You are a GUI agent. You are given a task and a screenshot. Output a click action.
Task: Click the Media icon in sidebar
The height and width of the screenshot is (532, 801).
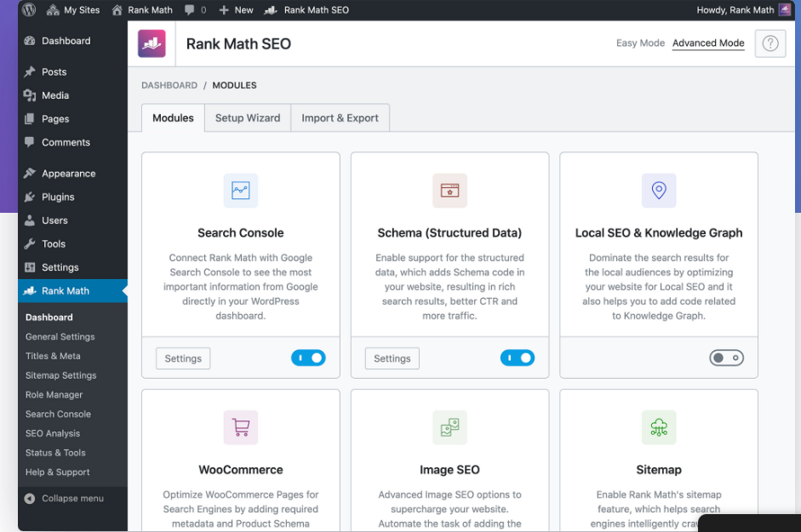30,95
